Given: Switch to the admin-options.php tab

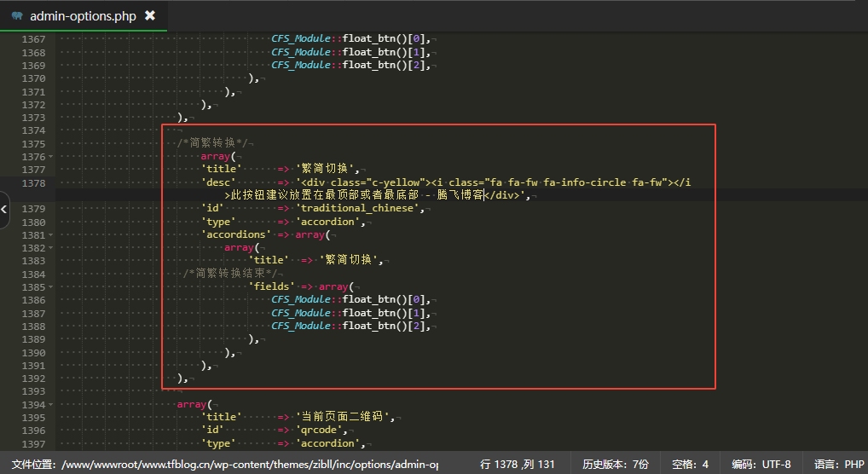Looking at the screenshot, I should pyautogui.click(x=83, y=15).
